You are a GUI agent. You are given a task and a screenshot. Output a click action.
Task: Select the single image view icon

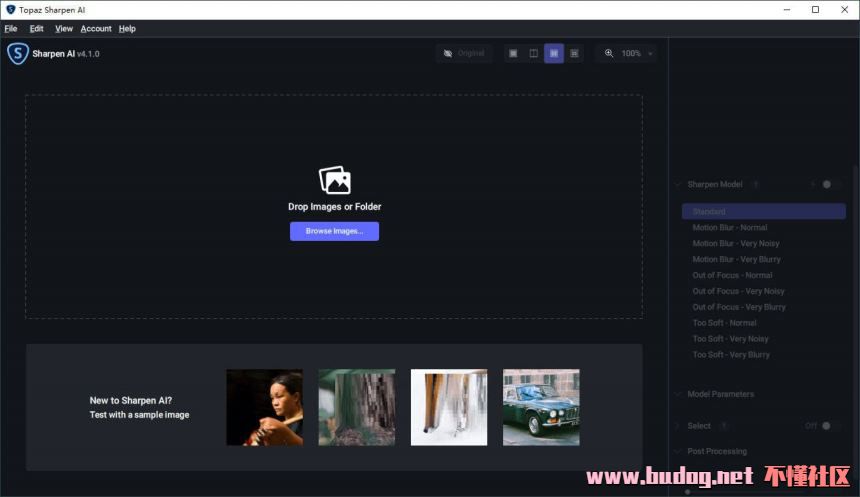click(x=513, y=53)
